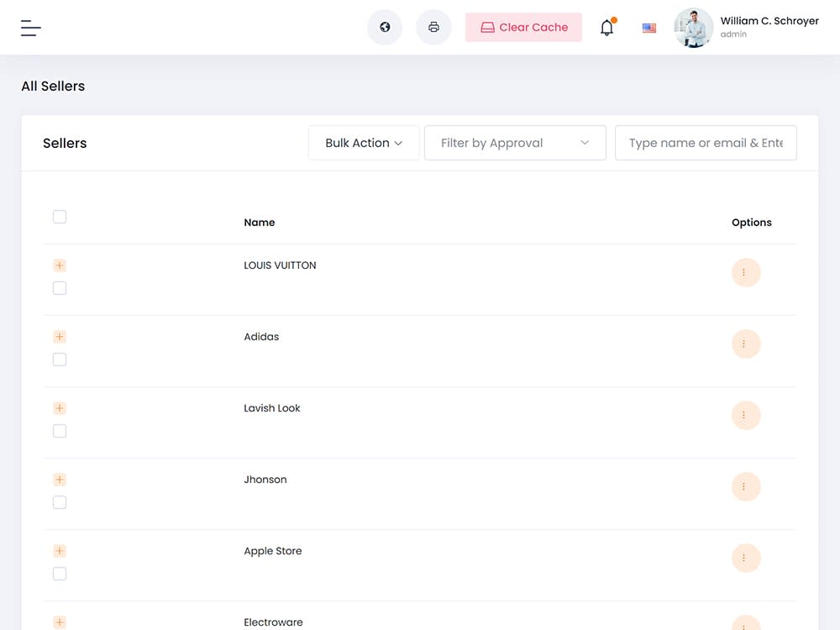Expand the Electroware row details
Viewport: 840px width, 630px height.
[x=60, y=622]
